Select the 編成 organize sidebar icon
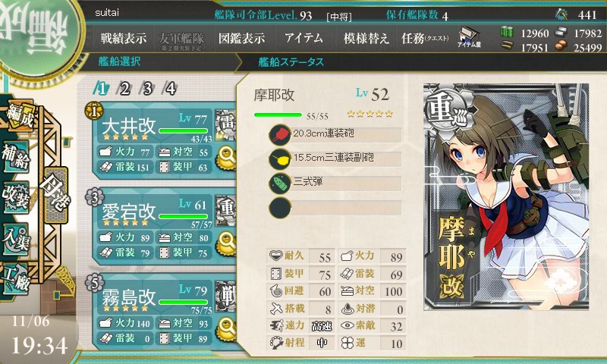 coord(18,116)
